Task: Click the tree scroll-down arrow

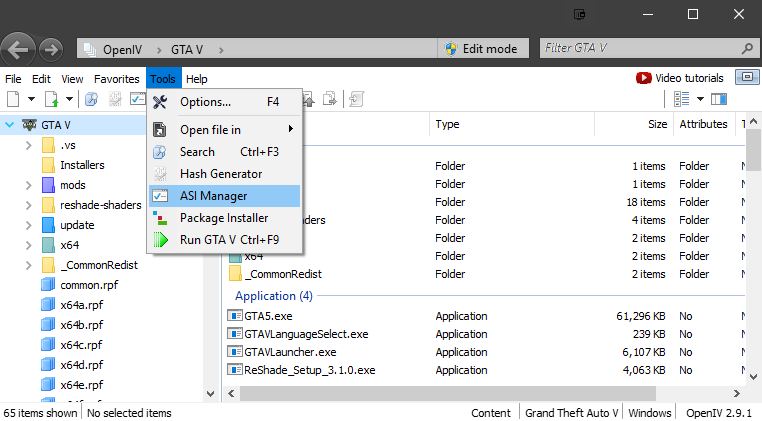Action: pos(210,394)
